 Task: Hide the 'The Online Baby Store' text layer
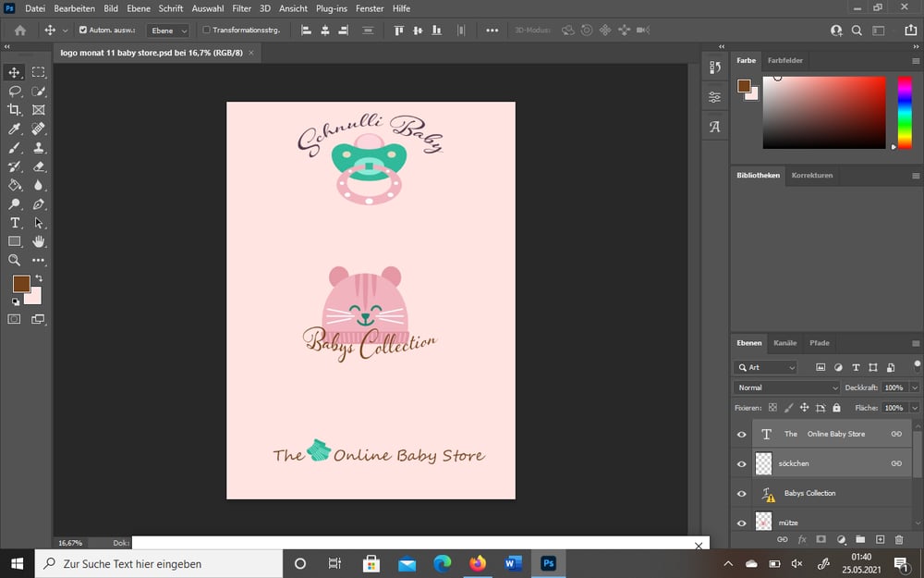pyautogui.click(x=741, y=434)
